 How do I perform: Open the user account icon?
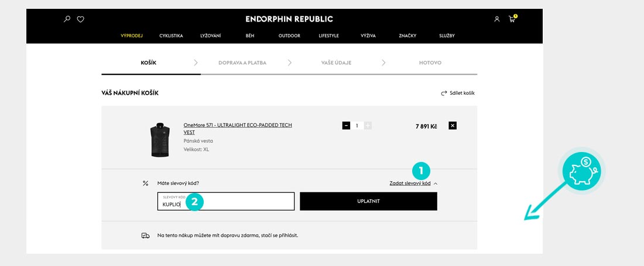click(x=497, y=19)
